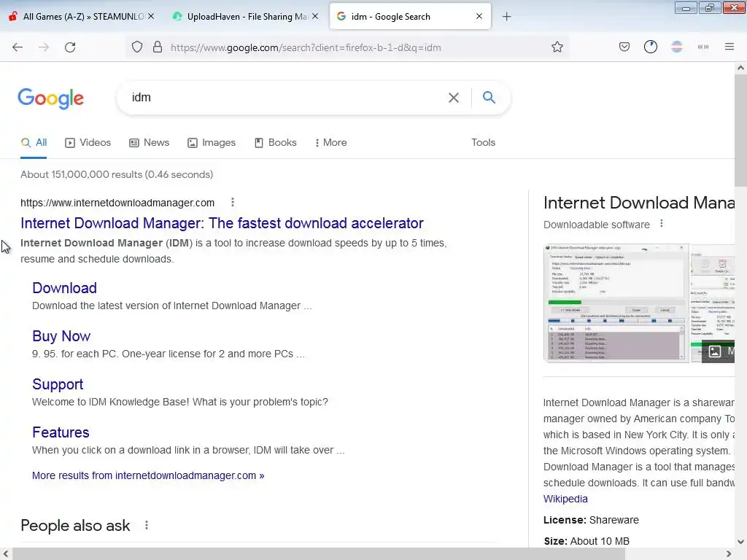Close the UploadHaven tab
The width and height of the screenshot is (747, 560).
click(315, 16)
